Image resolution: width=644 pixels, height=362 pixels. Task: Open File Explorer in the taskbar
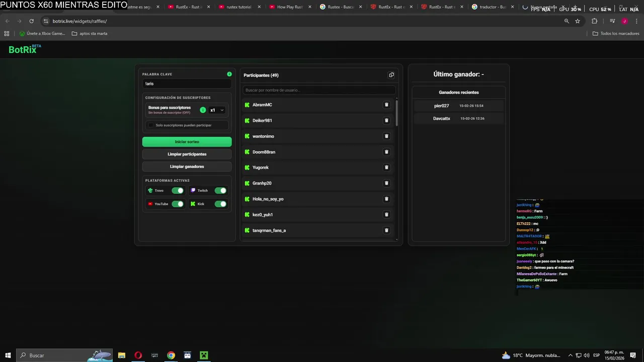(122, 355)
